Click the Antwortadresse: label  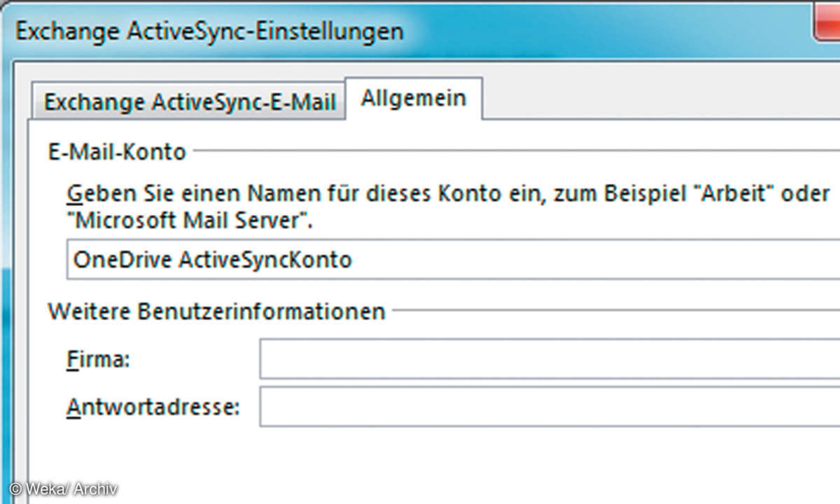[153, 407]
